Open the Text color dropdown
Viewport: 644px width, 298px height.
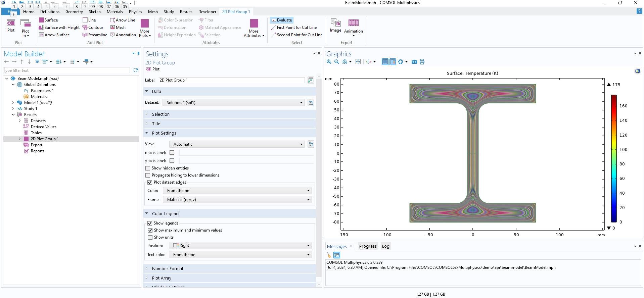tap(240, 255)
